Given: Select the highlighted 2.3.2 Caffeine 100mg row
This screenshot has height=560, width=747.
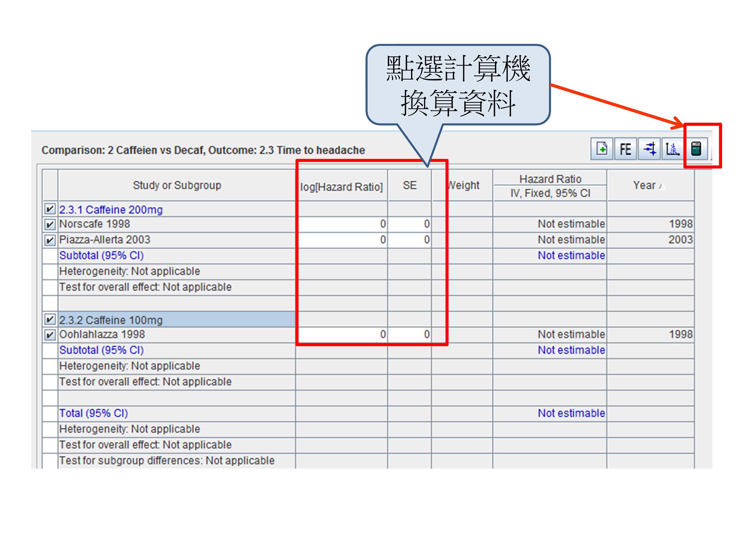Looking at the screenshot, I should 111,320.
